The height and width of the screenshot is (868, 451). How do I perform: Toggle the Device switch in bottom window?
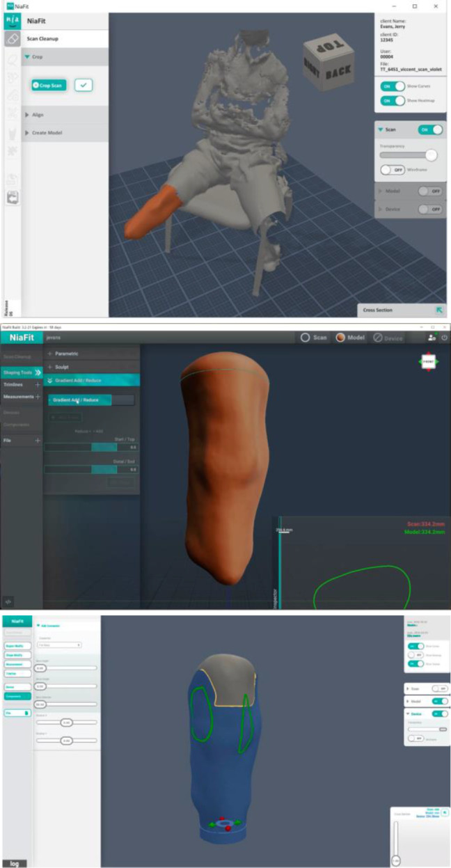pos(440,713)
